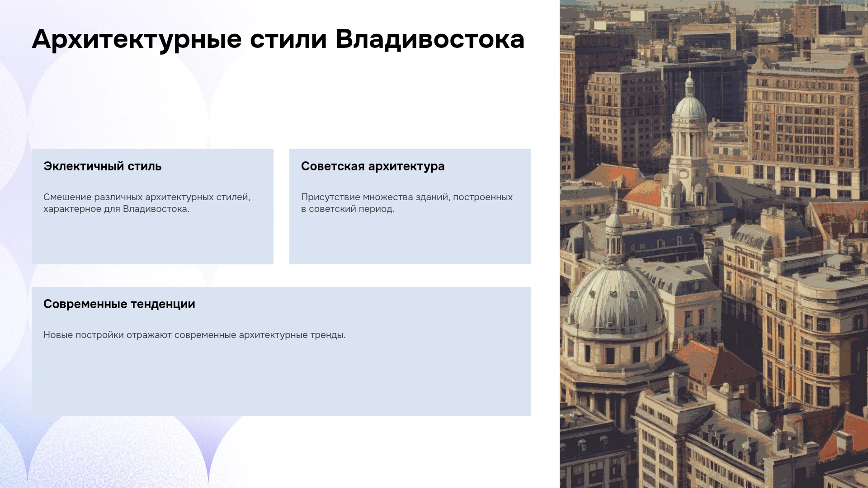Click the 'Современные тенденции' heading
Screen dimensions: 868x488
coord(119,304)
